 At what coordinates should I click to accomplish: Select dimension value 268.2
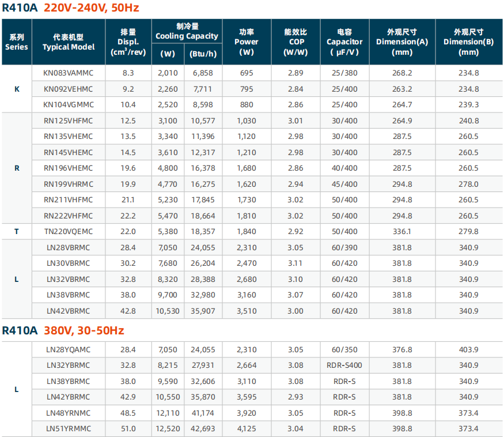402,73
